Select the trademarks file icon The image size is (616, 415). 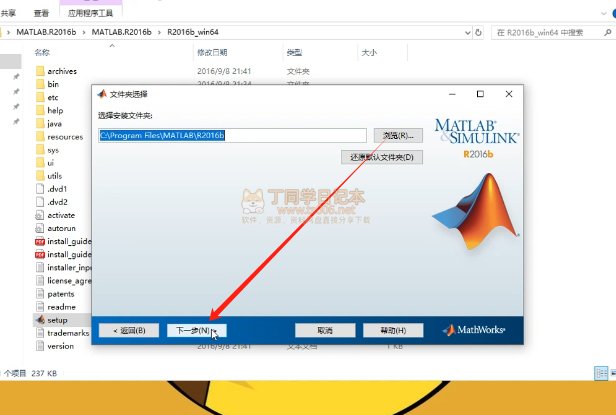(x=40, y=333)
